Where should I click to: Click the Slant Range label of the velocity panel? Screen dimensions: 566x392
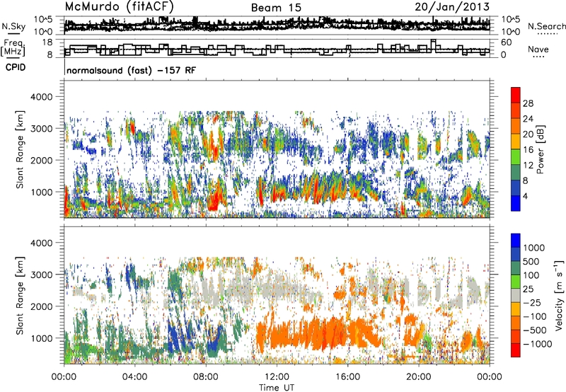21,295
